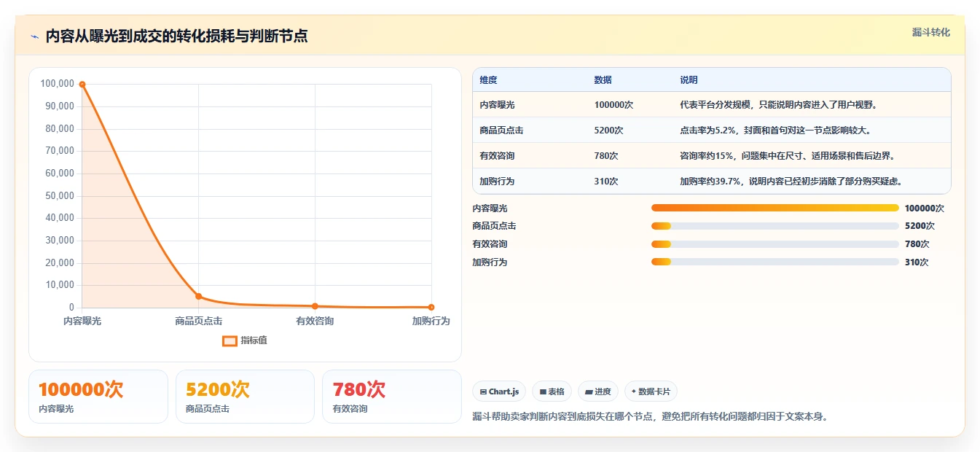Click the chart data point above 商品页点击
Screen dimensions: 980x452
point(198,296)
